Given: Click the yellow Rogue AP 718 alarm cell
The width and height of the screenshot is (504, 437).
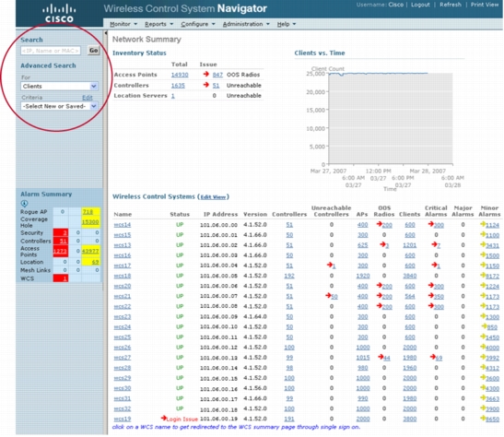Looking at the screenshot, I should tap(90, 212).
